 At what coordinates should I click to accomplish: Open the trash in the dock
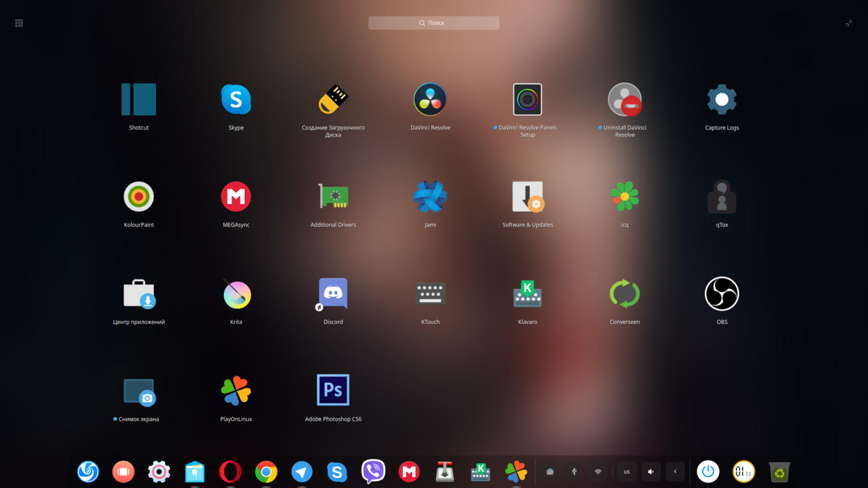(779, 472)
